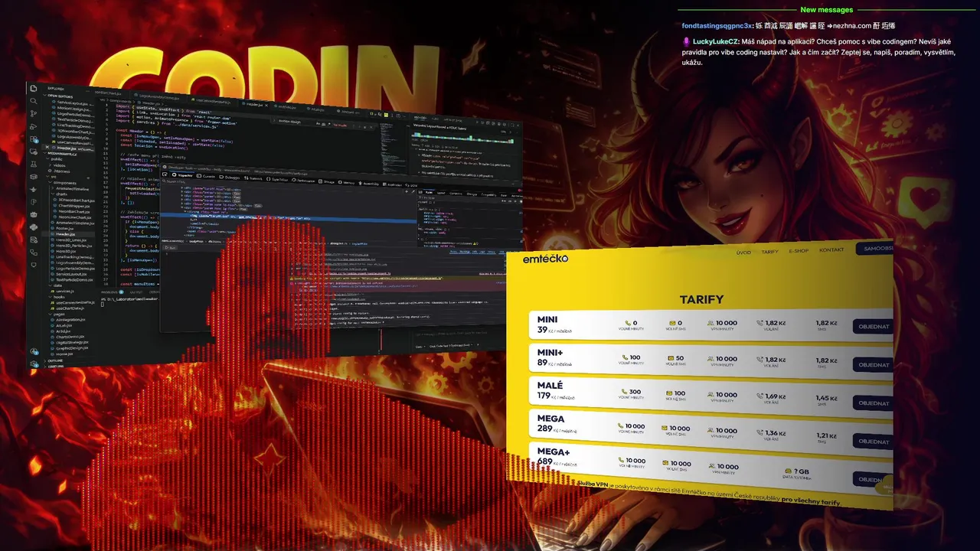Click the DevTools pick element icon
The height and width of the screenshot is (551, 980).
tap(165, 174)
